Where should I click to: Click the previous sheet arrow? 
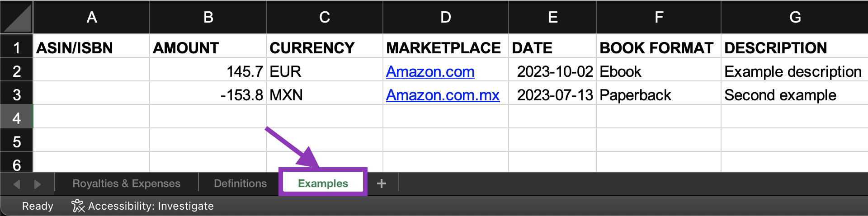17,184
